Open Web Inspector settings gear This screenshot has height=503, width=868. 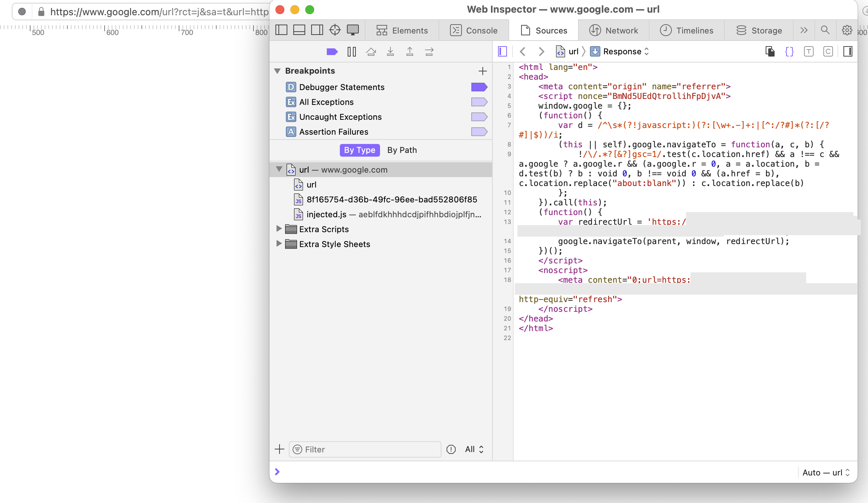coord(847,30)
